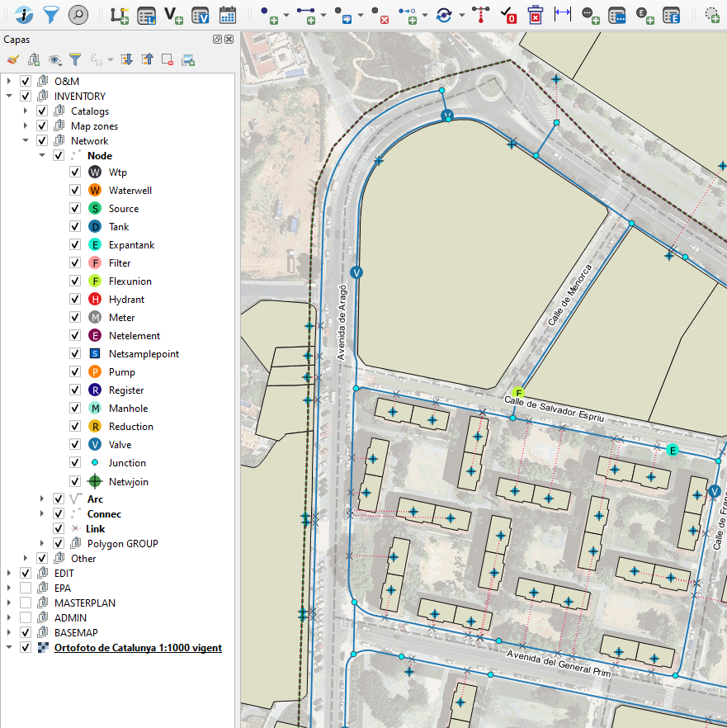
Task: Enable the EPA group checkbox
Action: coord(26,588)
